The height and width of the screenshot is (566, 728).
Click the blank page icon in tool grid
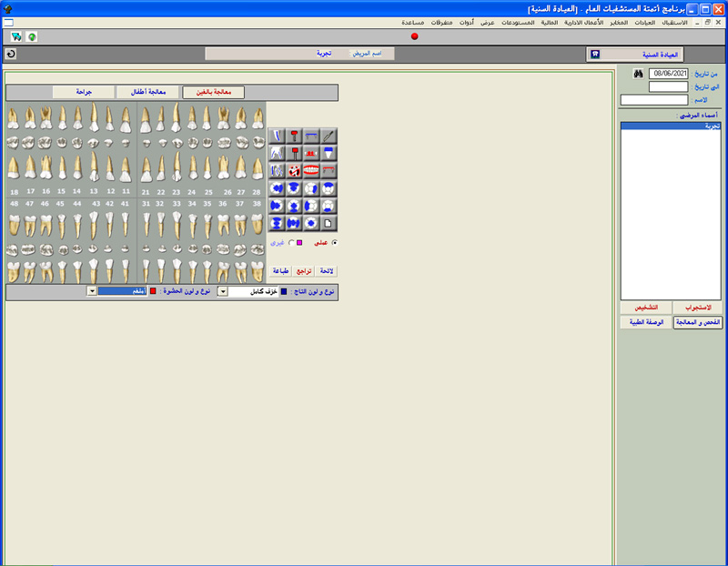329,222
